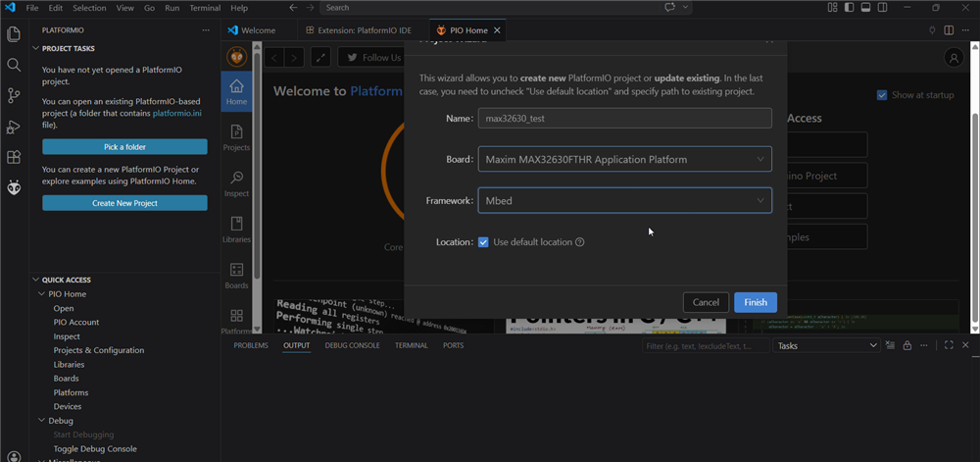Open Boards in PIO Home sidebar

point(237,276)
